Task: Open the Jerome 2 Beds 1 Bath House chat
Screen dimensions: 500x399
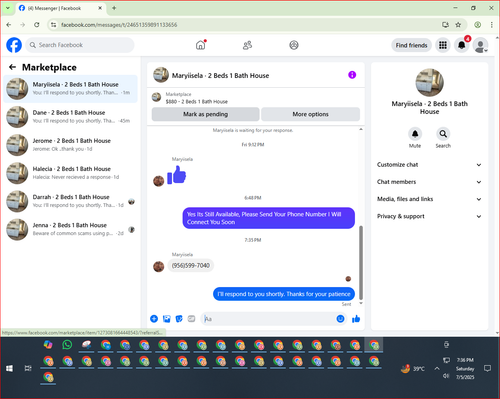Action: pyautogui.click(x=70, y=145)
